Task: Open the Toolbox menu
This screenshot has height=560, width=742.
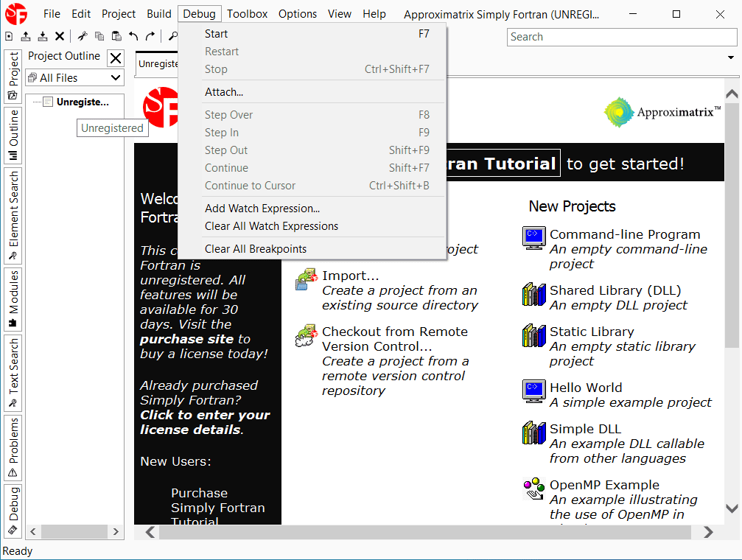Action: pyautogui.click(x=247, y=14)
